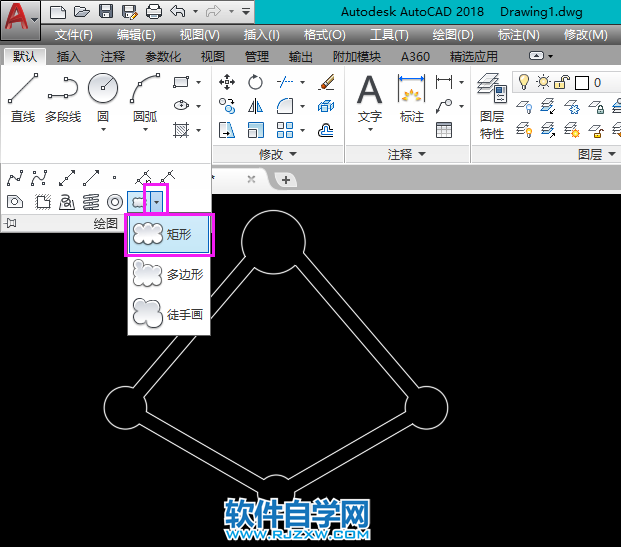Pin the 绘图 panel open

[10, 224]
